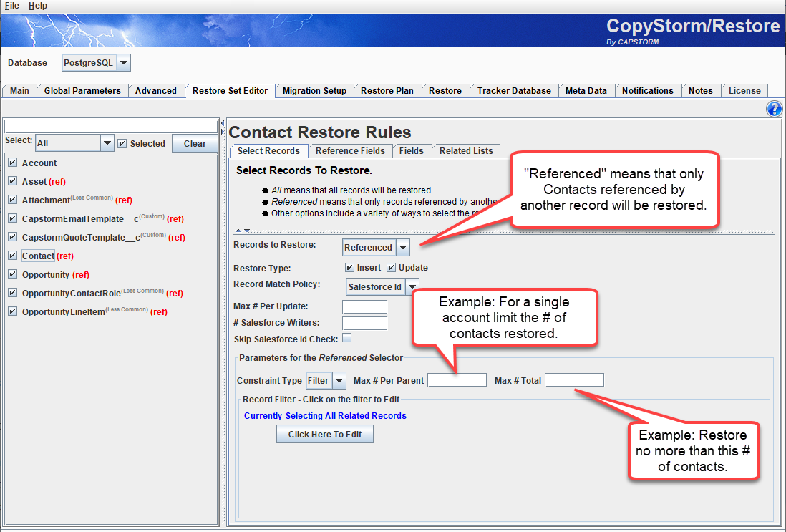The image size is (786, 532).
Task: Select the Attachment (ref) row label
Action: coord(77,200)
